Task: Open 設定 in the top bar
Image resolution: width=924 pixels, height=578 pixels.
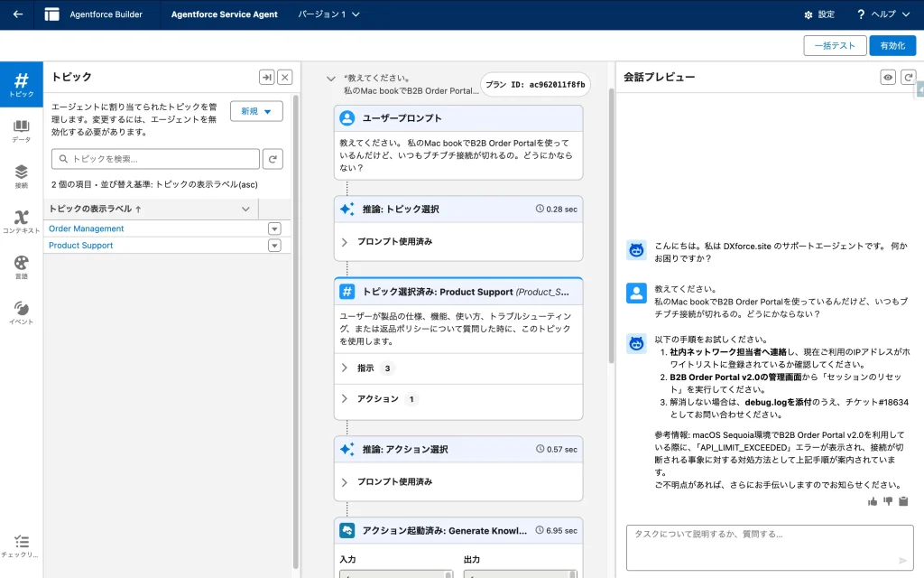Action: click(818, 14)
